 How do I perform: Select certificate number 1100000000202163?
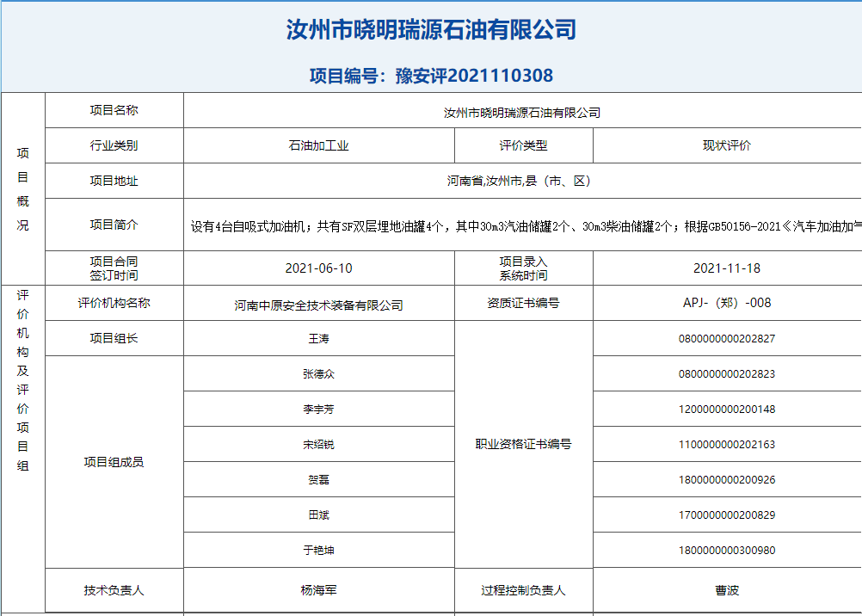(x=727, y=445)
